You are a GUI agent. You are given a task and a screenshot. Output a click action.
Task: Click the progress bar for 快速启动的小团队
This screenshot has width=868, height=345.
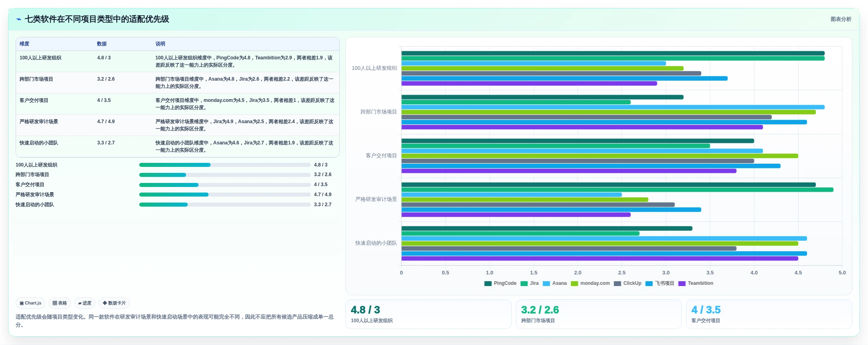click(225, 205)
